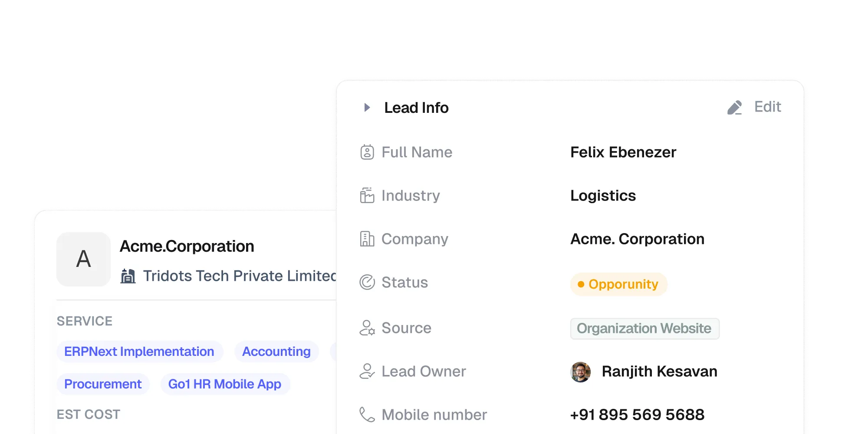Click the Company icon beside Company field
The width and height of the screenshot is (868, 434).
pyautogui.click(x=367, y=239)
